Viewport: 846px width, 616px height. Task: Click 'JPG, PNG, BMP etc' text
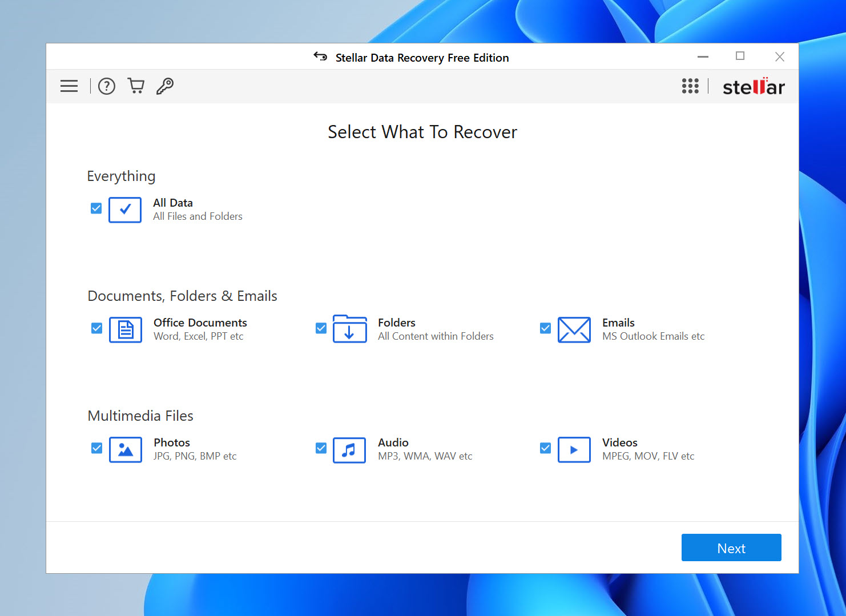(195, 456)
